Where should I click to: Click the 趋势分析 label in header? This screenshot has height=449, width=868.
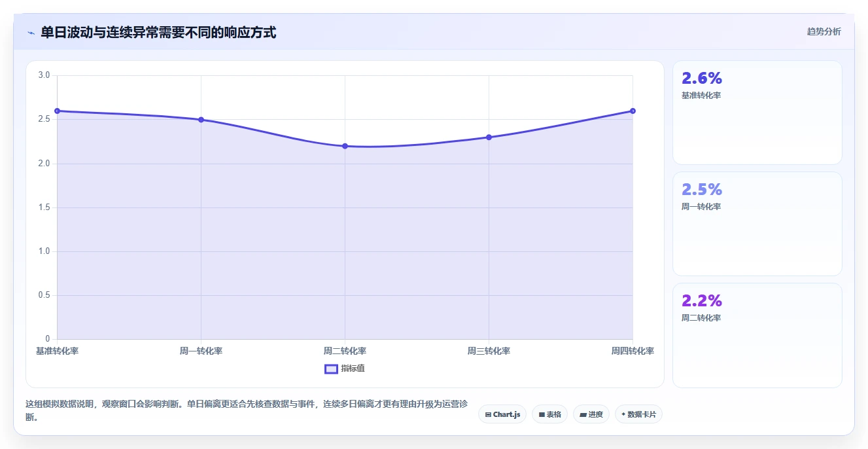tap(824, 31)
